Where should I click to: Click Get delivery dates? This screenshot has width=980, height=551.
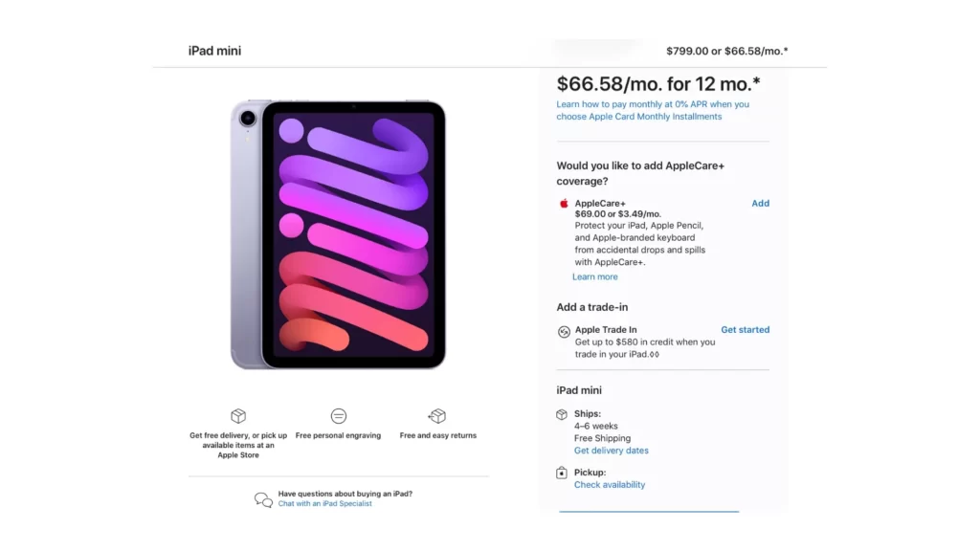click(x=612, y=451)
